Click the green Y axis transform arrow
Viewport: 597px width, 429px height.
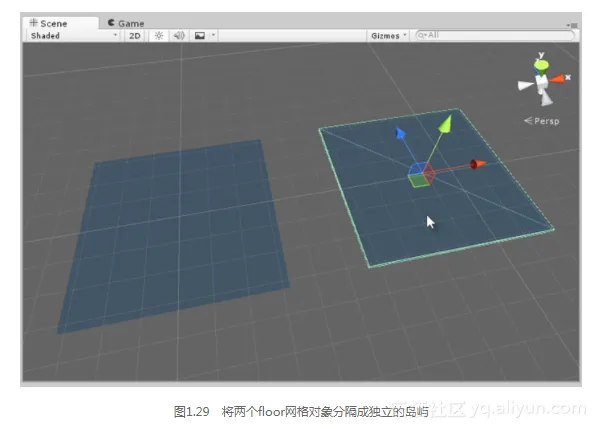coord(445,123)
